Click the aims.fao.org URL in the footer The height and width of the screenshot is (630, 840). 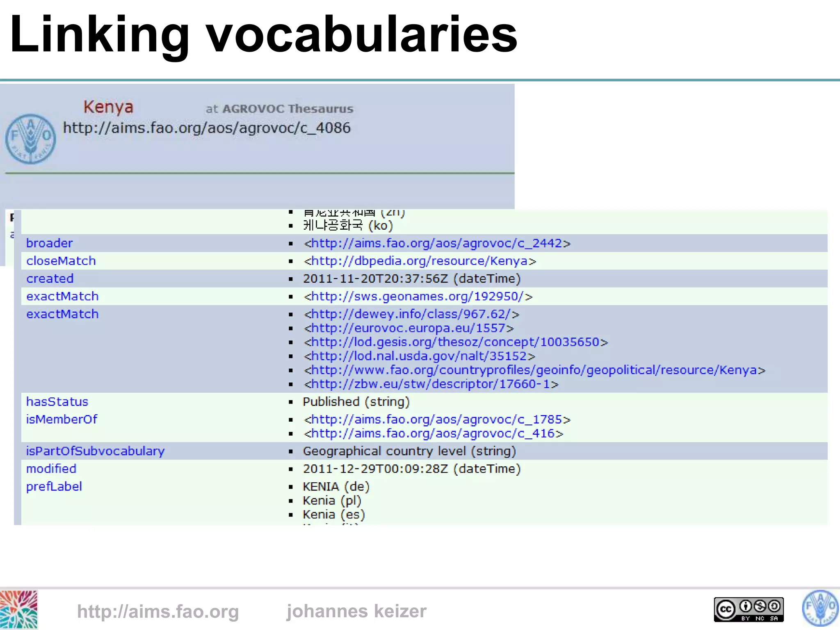(x=158, y=611)
